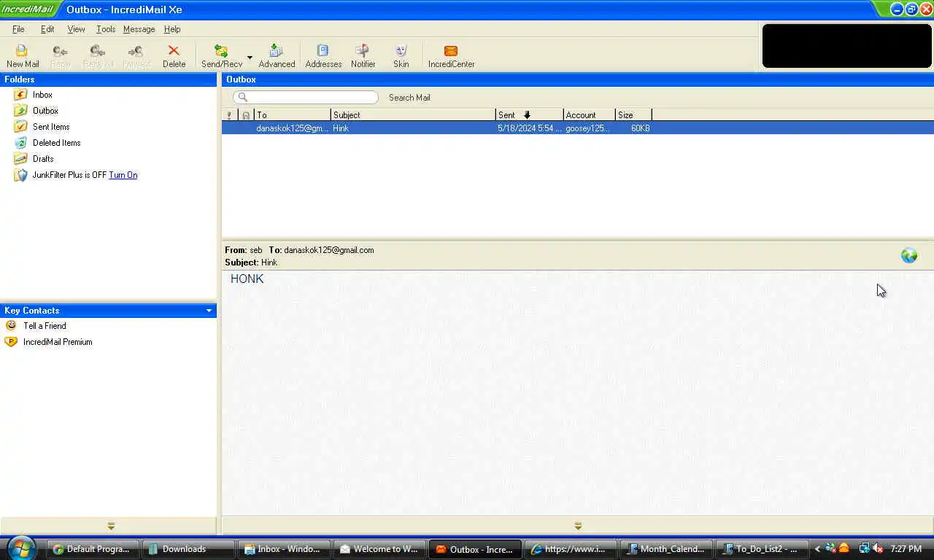Open the View menu
The height and width of the screenshot is (560, 934).
pos(76,29)
